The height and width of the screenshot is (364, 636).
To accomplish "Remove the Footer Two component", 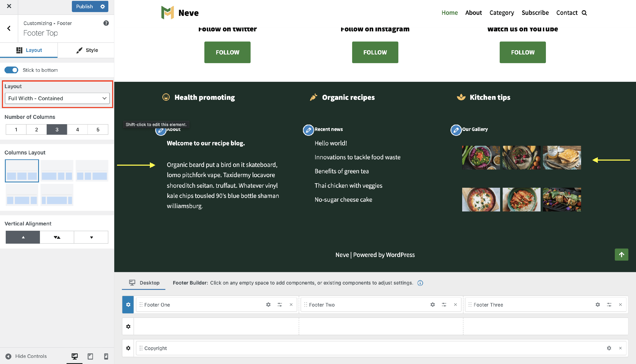I will (455, 304).
